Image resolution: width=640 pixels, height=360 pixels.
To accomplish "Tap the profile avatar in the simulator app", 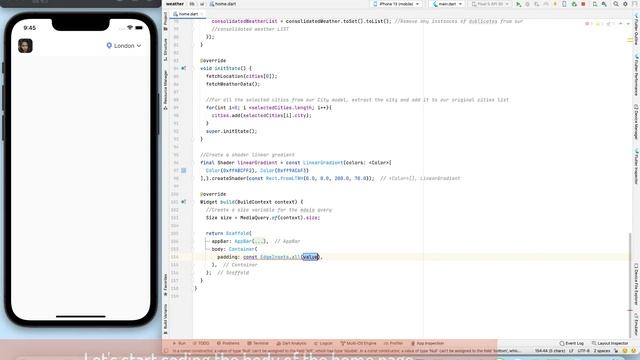I will (25, 46).
